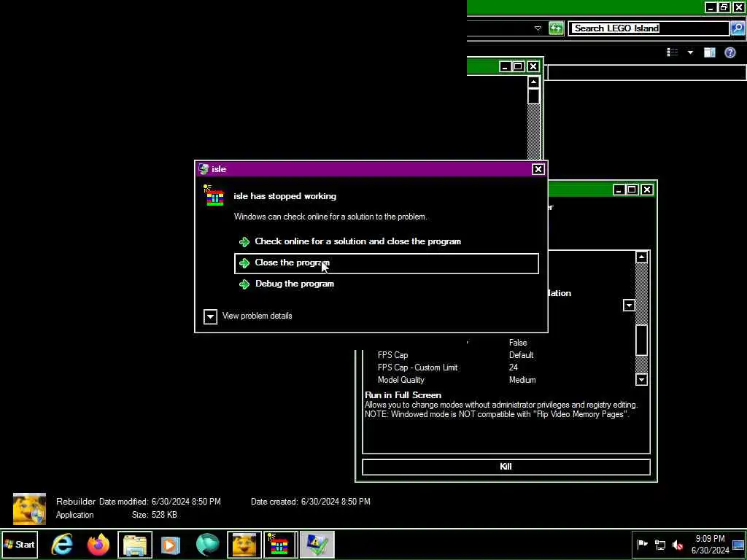Open address bar history dropdown arrow
This screenshot has width=747, height=560.
coord(538,28)
